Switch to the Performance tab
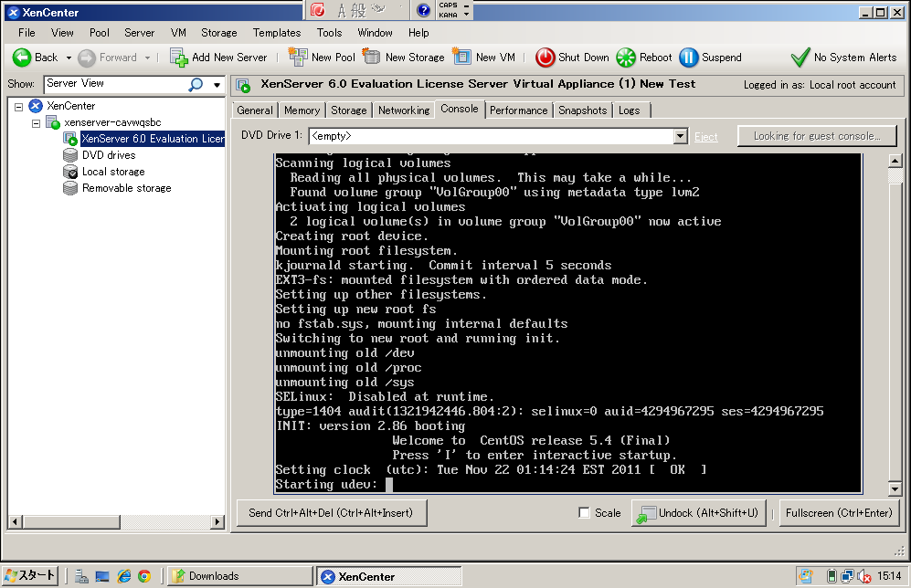Screen dimensions: 911x588 518,110
